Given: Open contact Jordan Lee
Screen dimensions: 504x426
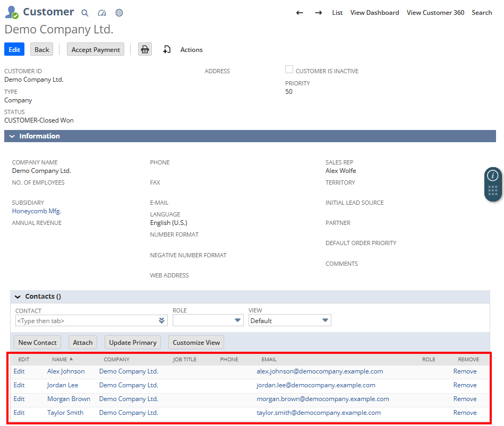Looking at the screenshot, I should click(63, 385).
